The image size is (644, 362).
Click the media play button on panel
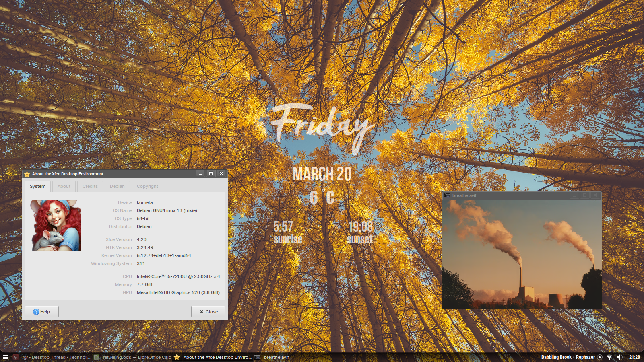point(600,357)
